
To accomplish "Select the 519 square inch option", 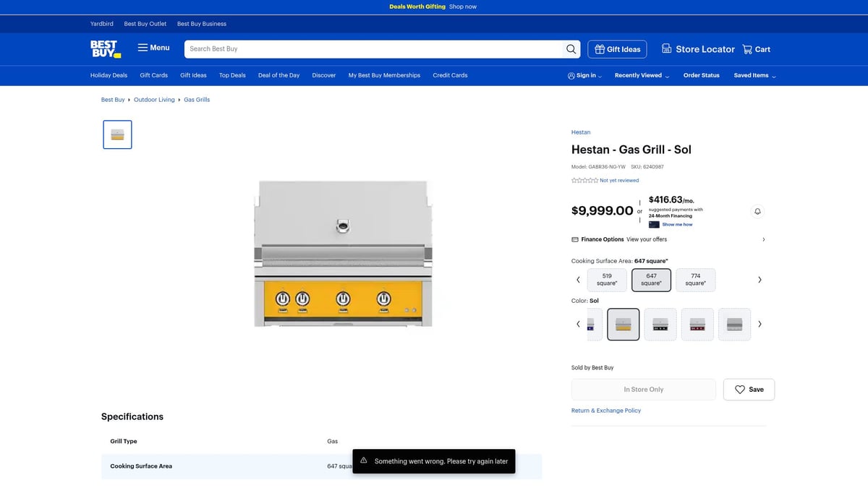I will click(x=607, y=280).
